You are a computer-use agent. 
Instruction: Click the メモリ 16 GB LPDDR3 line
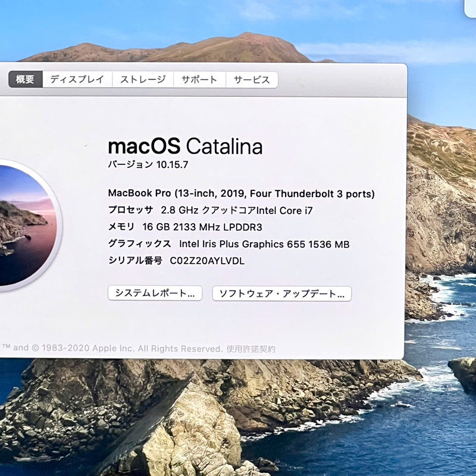click(184, 227)
